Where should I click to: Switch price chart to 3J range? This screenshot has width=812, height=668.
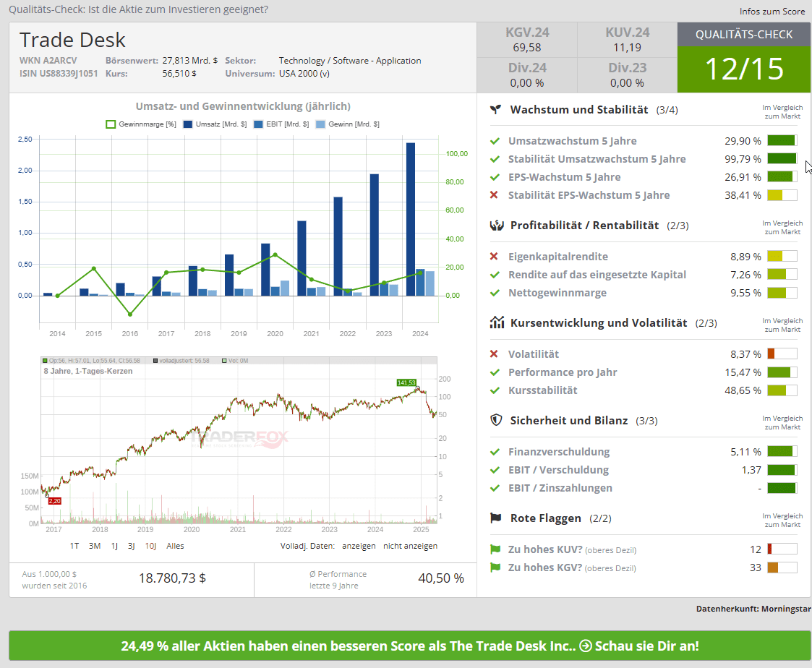(132, 546)
